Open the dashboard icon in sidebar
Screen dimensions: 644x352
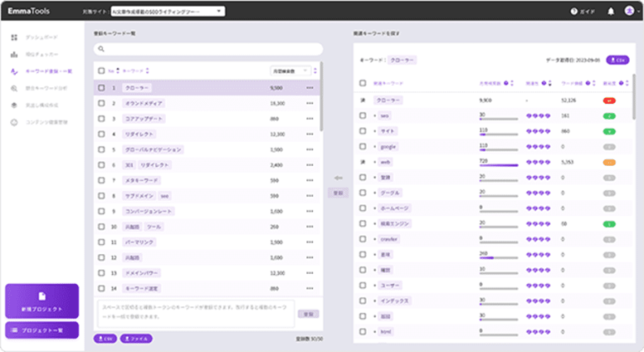pyautogui.click(x=13, y=39)
